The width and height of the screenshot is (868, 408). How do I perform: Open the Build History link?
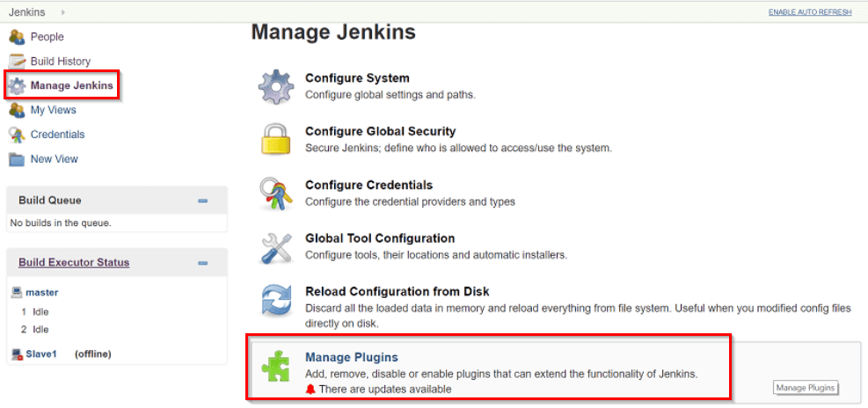tap(61, 62)
